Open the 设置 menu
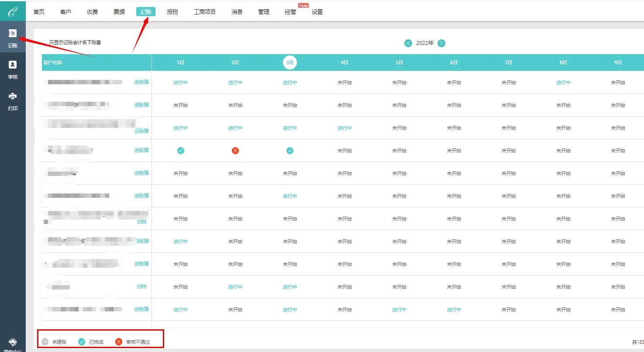This screenshot has width=644, height=352. tap(317, 12)
